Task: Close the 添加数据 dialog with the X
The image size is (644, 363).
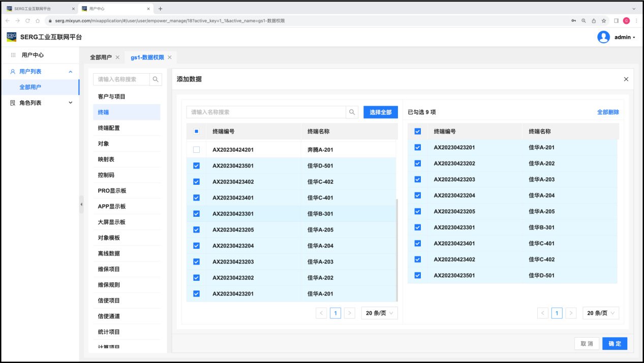Action: tap(626, 79)
